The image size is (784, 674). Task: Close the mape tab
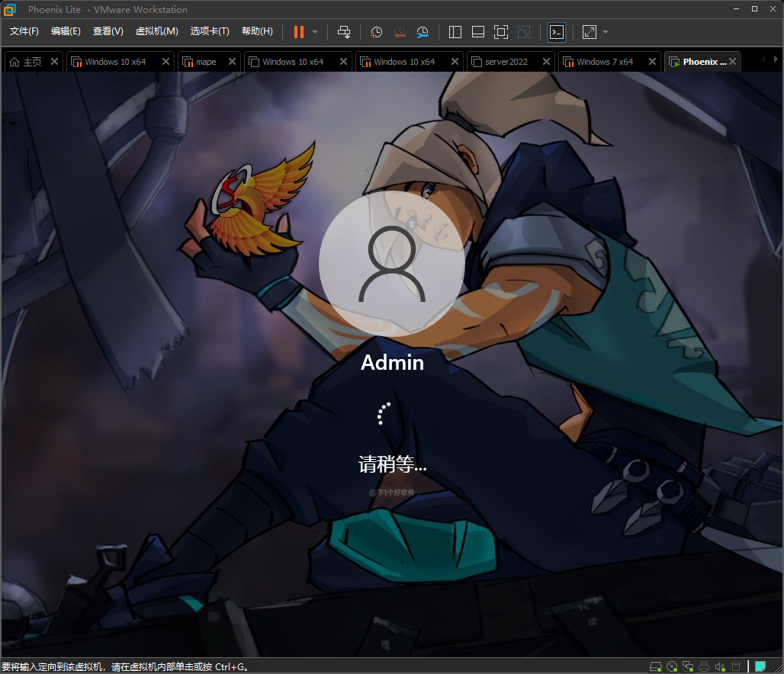(x=232, y=62)
